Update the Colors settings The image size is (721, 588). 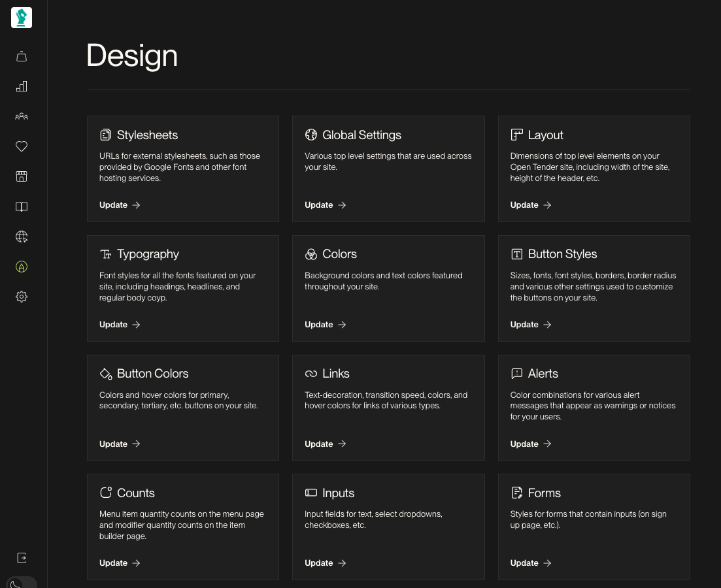[325, 325]
